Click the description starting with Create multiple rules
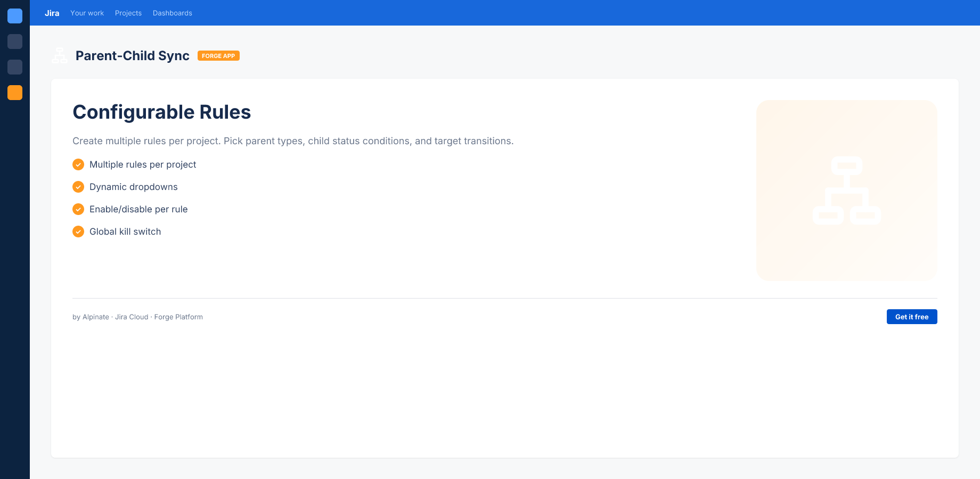This screenshot has width=980, height=479. [x=293, y=141]
